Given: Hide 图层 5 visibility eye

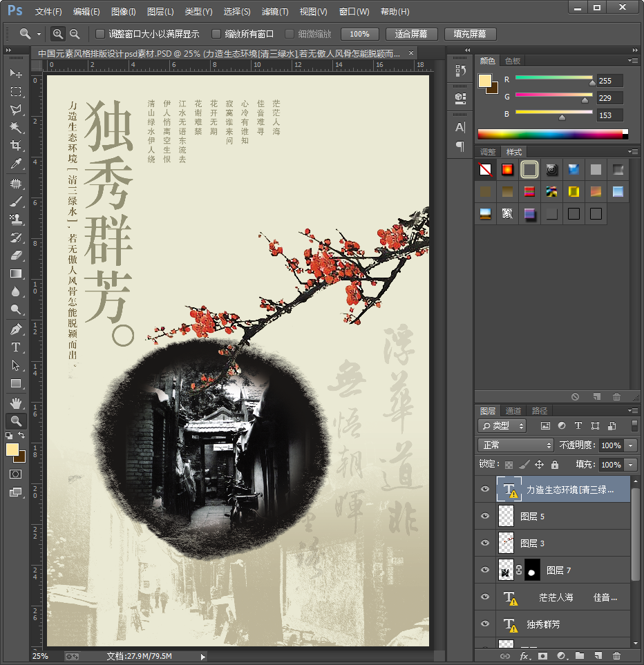Looking at the screenshot, I should coord(485,516).
